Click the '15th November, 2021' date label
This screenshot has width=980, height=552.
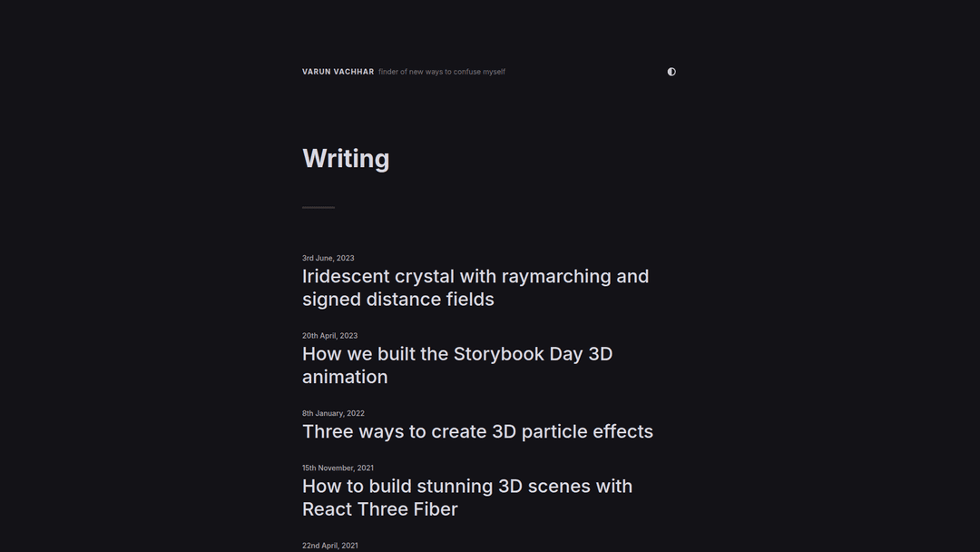pyautogui.click(x=338, y=468)
